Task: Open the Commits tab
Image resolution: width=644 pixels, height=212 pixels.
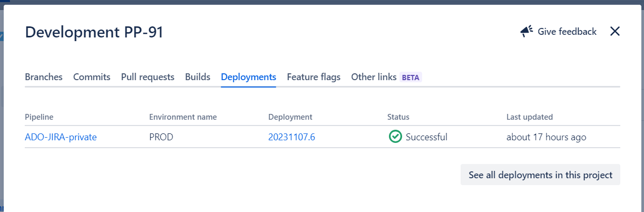Action: pos(92,77)
